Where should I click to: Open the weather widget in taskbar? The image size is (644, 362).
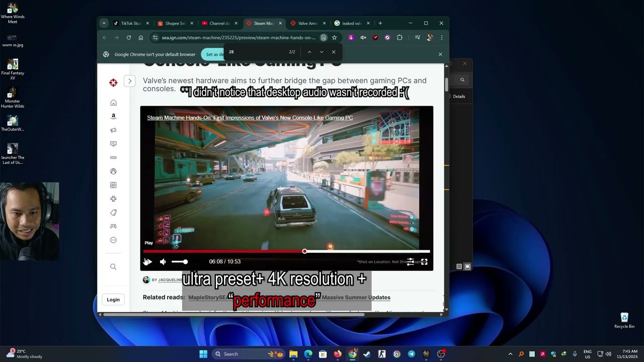(x=24, y=354)
